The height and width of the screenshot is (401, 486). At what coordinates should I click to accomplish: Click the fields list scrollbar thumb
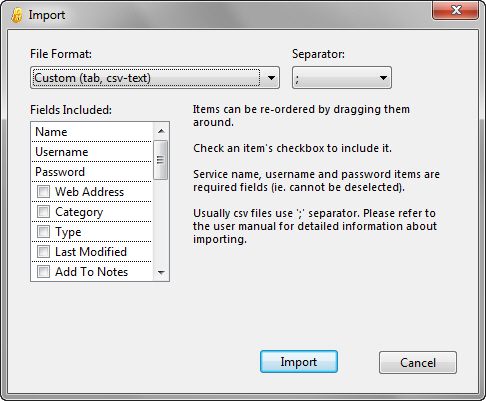point(161,160)
